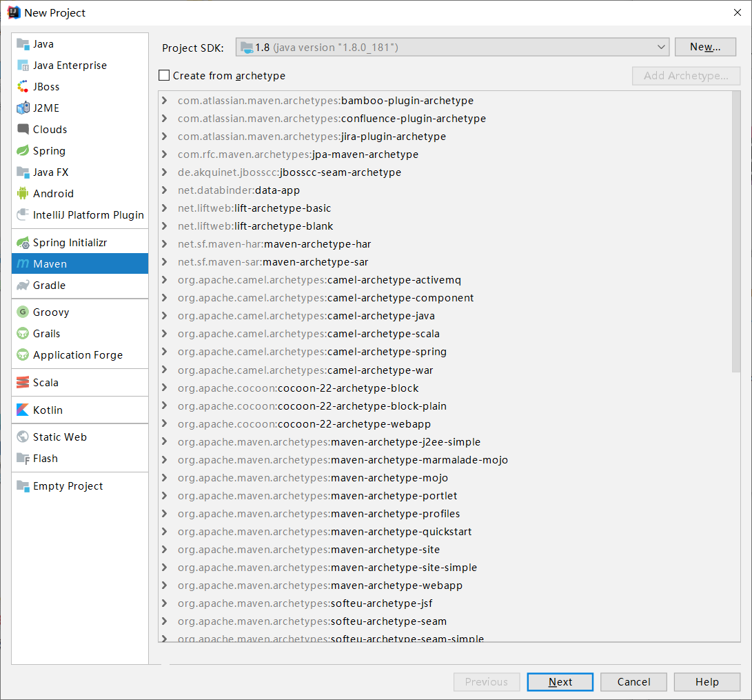The height and width of the screenshot is (700, 752).
Task: Click the Scala icon
Action: pyautogui.click(x=23, y=382)
